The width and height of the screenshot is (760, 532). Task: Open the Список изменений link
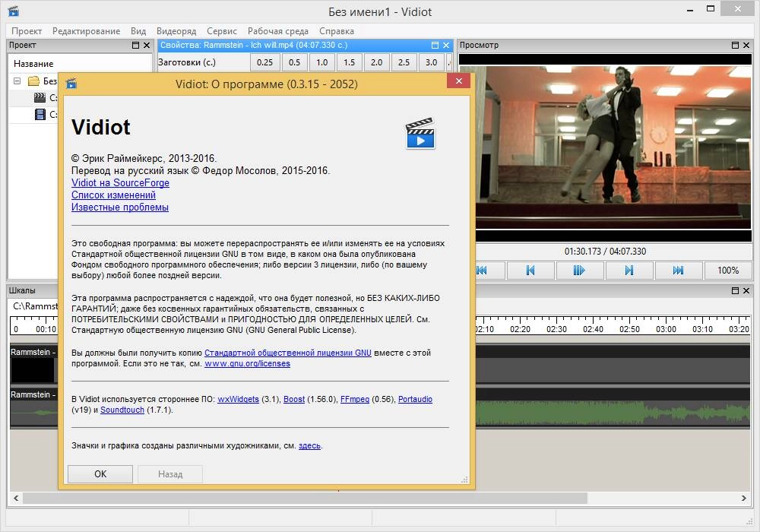click(113, 195)
